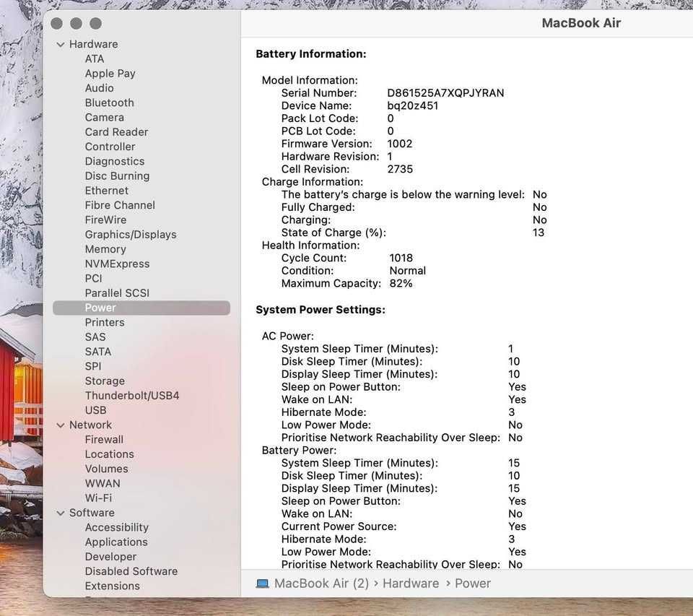This screenshot has width=693, height=616.
Task: Click Software section header label
Action: (x=92, y=513)
